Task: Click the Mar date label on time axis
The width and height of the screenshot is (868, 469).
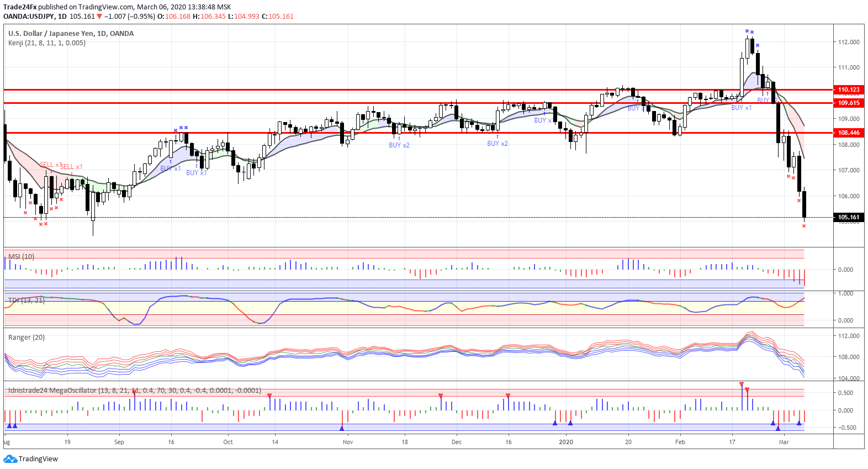Action: [x=784, y=442]
